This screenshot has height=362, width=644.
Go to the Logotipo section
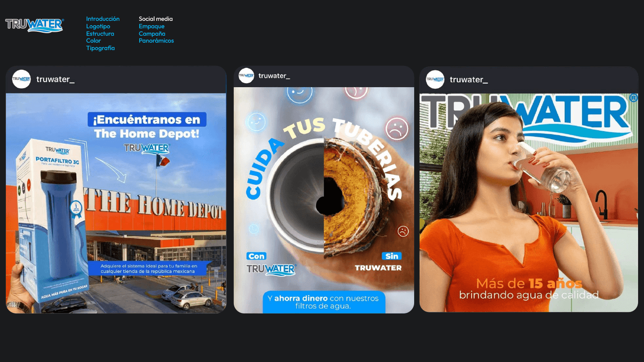98,26
